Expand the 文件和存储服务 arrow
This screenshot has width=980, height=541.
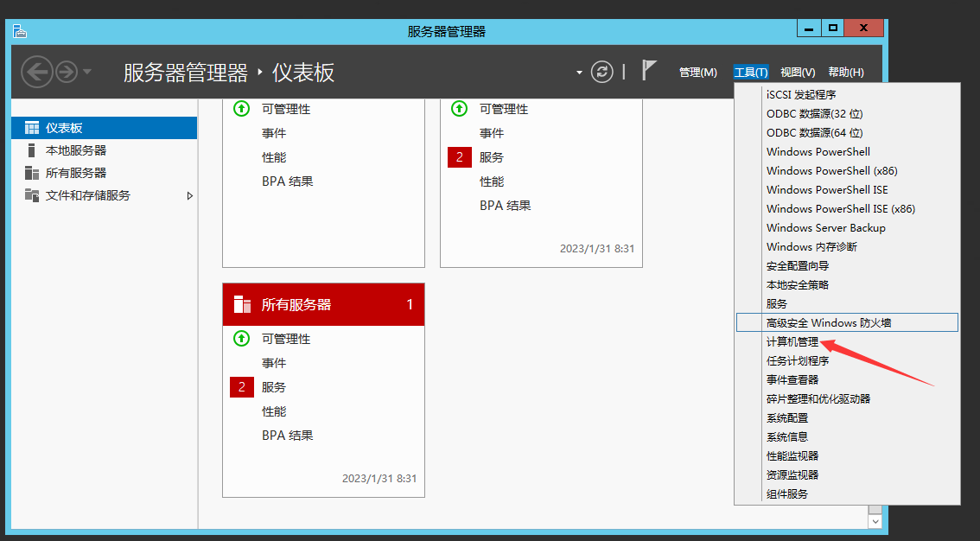click(x=190, y=195)
